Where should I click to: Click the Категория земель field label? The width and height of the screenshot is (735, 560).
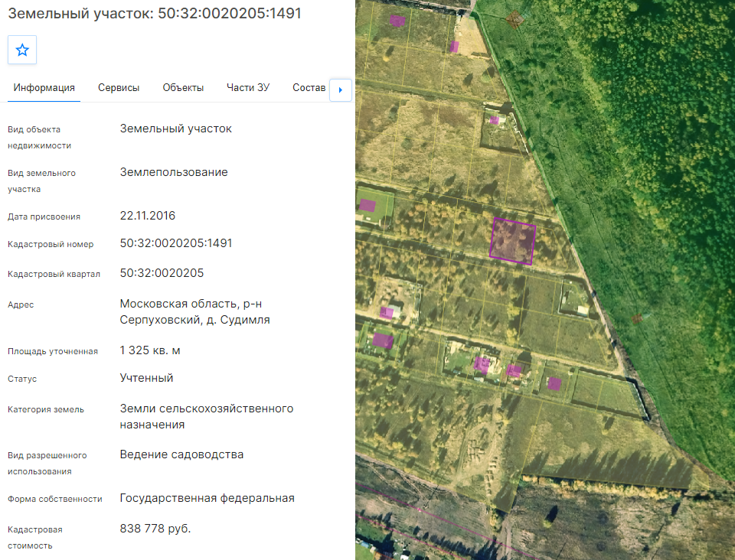(x=46, y=410)
